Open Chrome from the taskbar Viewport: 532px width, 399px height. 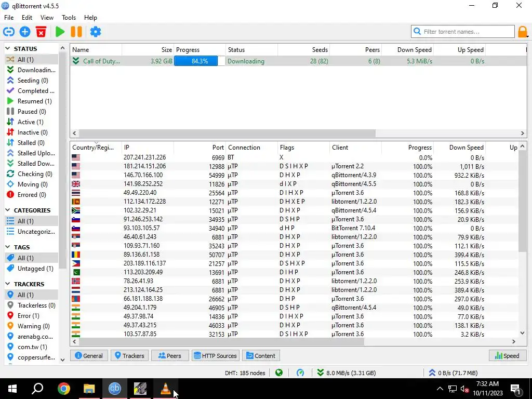click(x=63, y=389)
